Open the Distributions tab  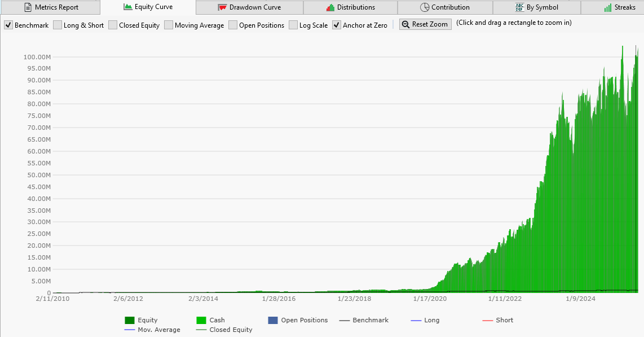tap(350, 7)
